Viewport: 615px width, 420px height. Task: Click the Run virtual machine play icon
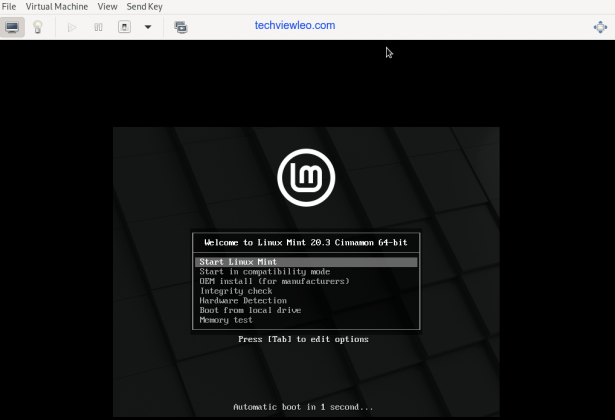tap(72, 27)
